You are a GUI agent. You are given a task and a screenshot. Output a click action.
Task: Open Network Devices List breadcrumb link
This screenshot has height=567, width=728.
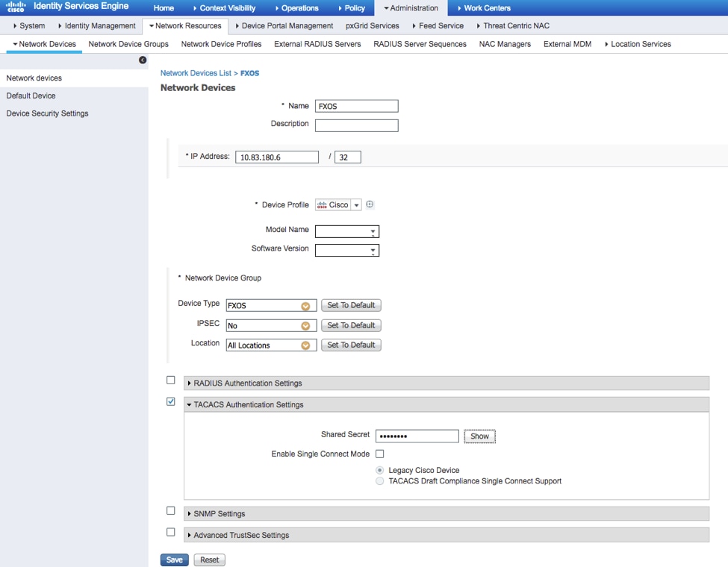click(196, 73)
